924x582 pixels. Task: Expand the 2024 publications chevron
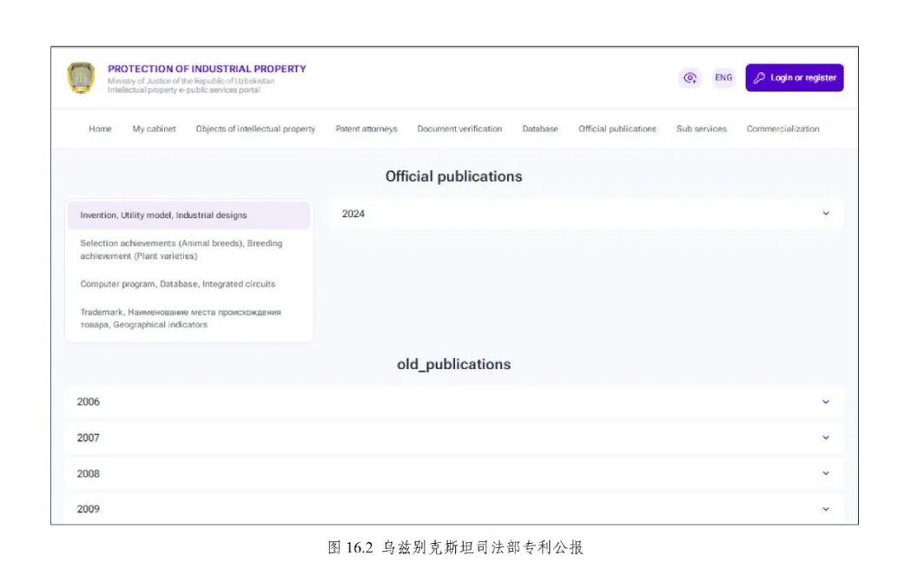825,214
